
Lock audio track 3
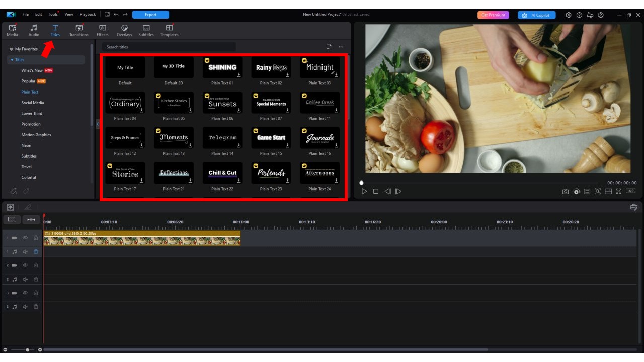(36, 306)
